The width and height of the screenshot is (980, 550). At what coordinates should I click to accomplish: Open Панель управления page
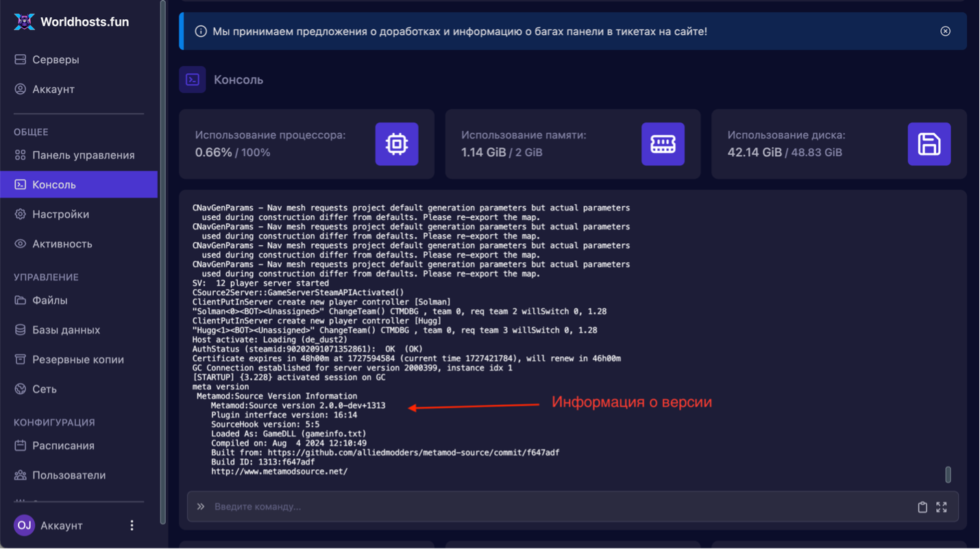coord(83,155)
